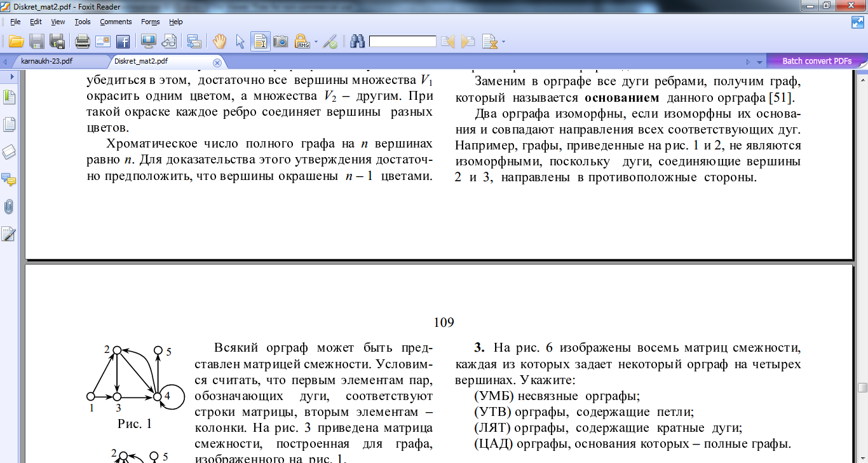
Task: Open the File menu
Action: click(15, 22)
